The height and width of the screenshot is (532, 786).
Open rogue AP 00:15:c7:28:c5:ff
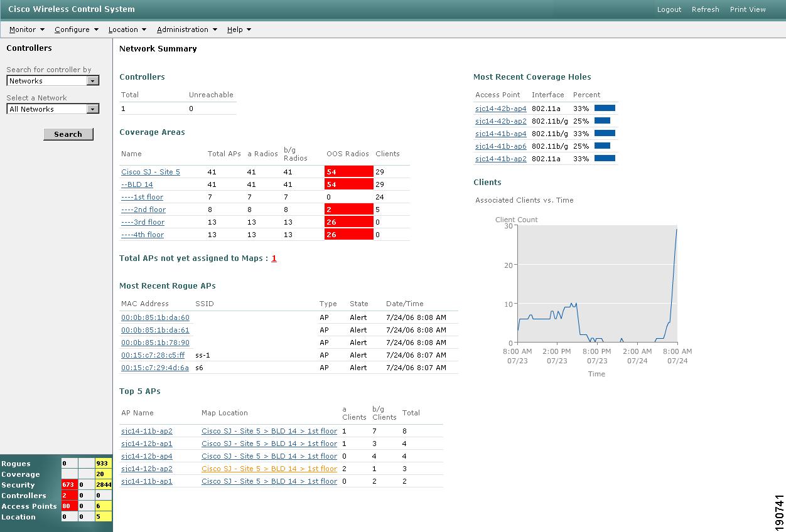153,355
